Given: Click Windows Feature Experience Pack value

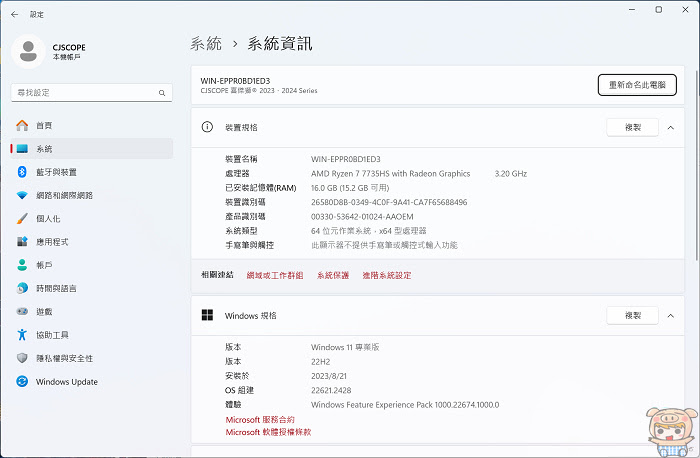Looking at the screenshot, I should [x=405, y=404].
